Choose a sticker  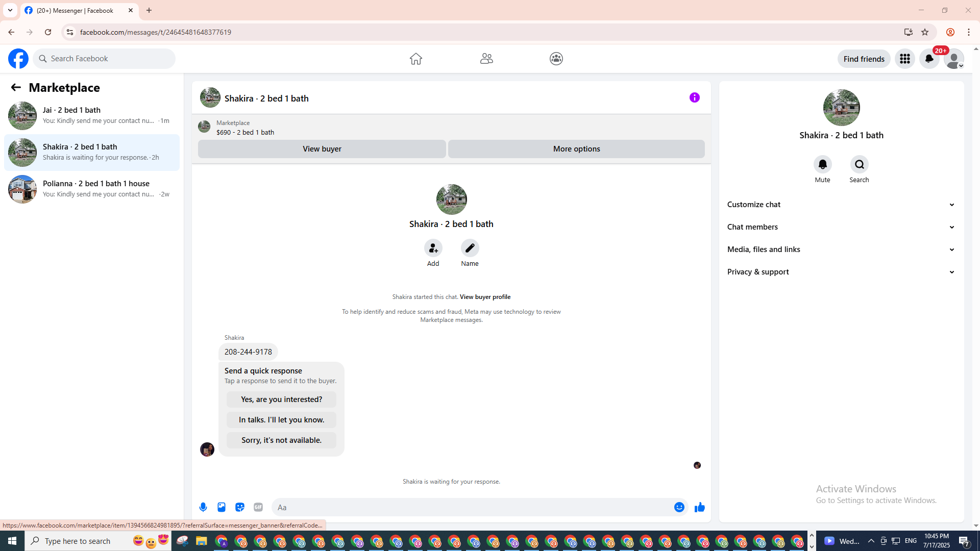(240, 507)
